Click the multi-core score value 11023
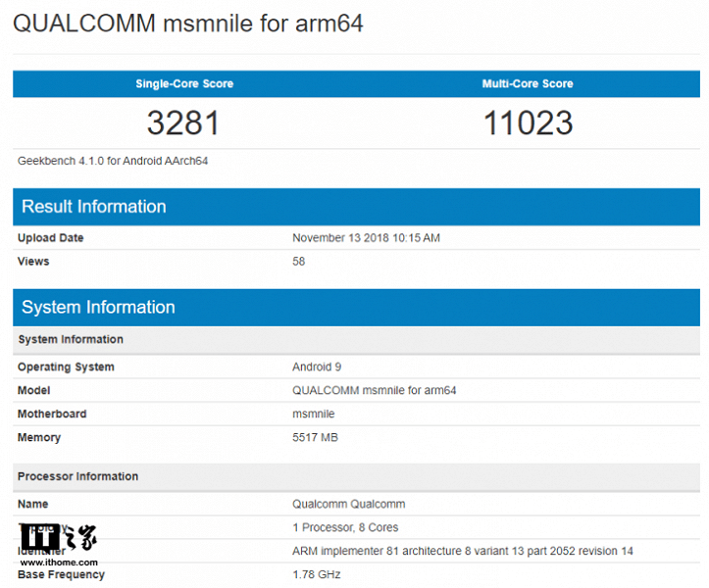Viewport: 709px width, 588px height. point(528,122)
